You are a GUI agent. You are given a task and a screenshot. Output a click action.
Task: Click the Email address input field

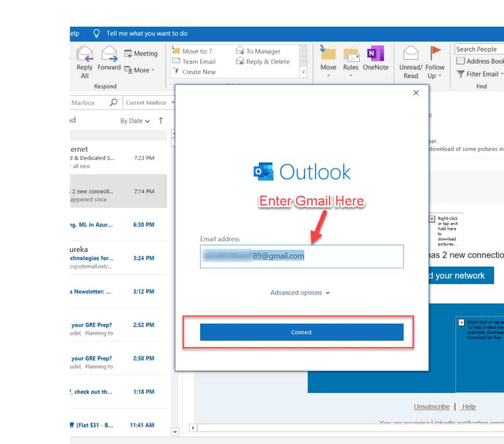pyautogui.click(x=302, y=256)
